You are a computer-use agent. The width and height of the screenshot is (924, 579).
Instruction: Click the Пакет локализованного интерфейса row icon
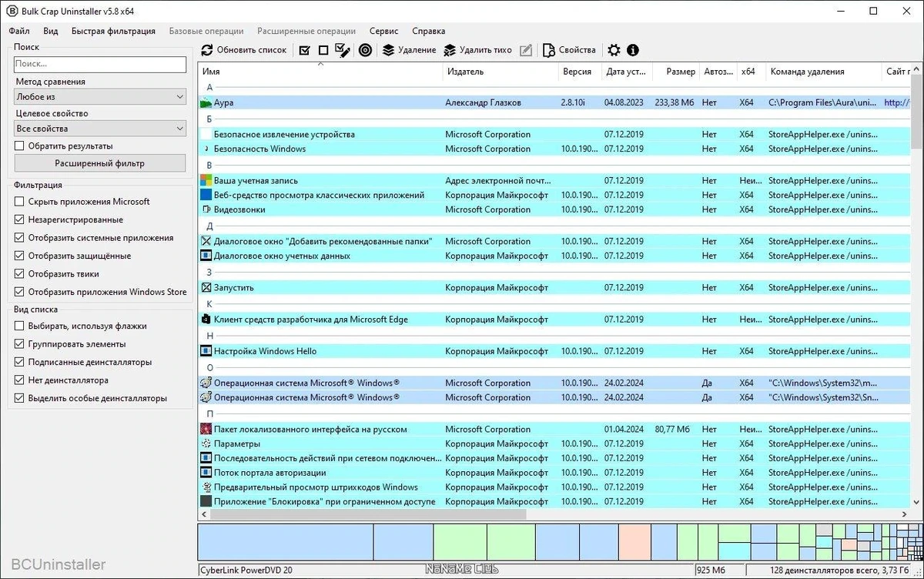point(206,430)
